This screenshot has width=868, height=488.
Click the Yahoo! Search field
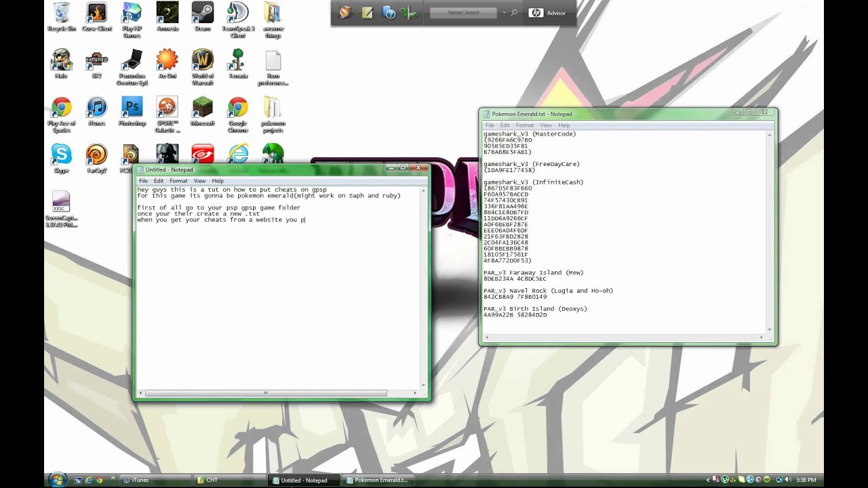464,12
